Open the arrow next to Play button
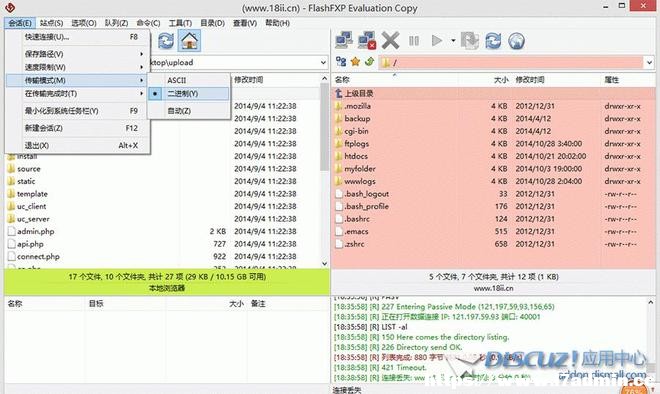Screen dimensions: 660x394 point(453,41)
